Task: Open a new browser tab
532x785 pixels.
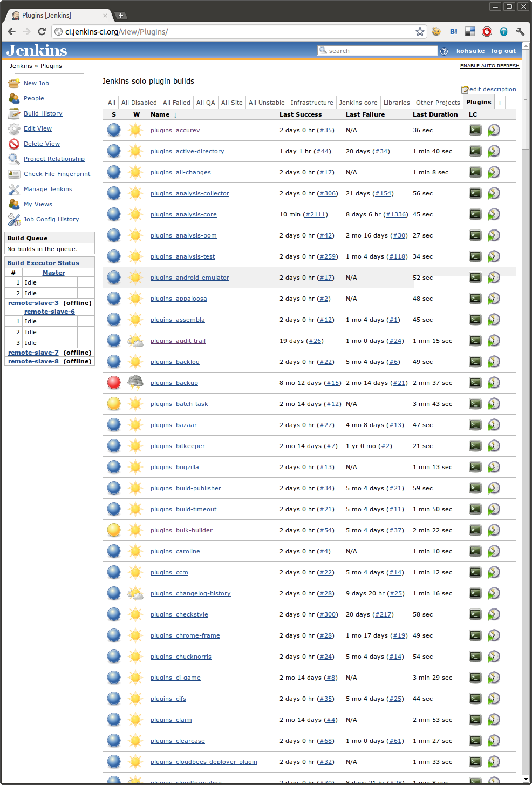Action: point(121,16)
